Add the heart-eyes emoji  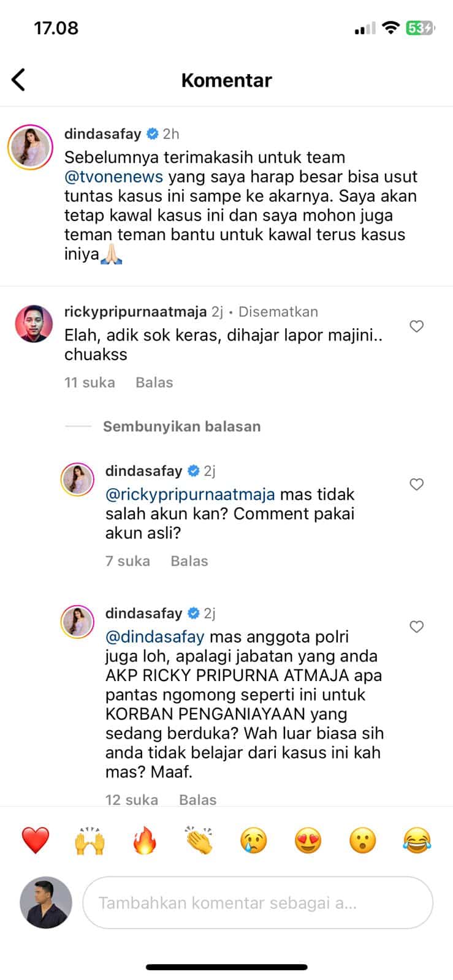point(308,840)
